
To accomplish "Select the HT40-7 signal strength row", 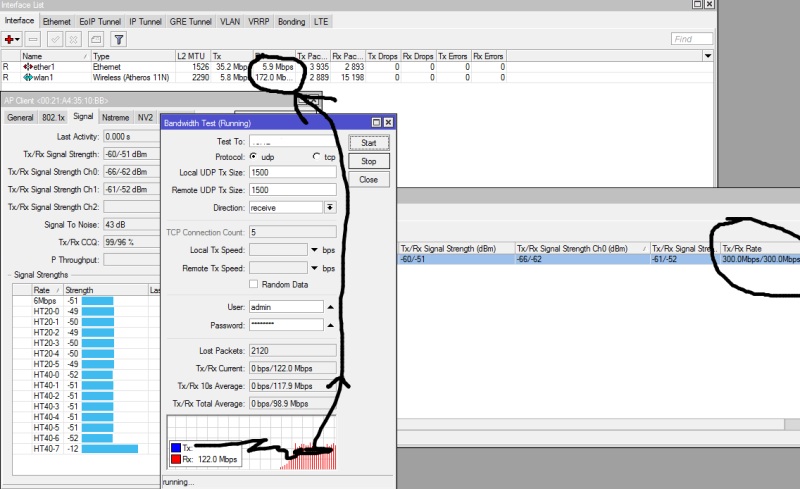I will pyautogui.click(x=86, y=449).
